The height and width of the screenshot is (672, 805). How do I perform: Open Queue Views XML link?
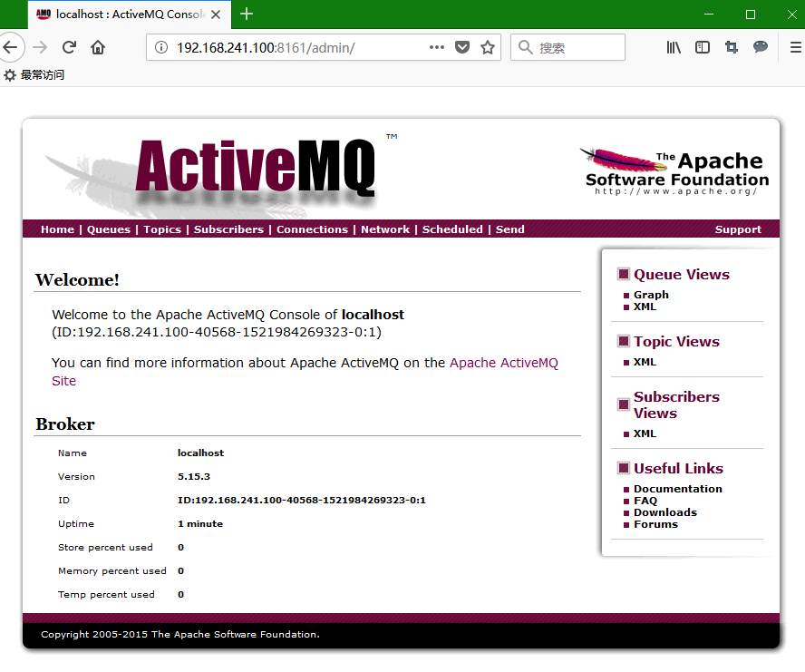click(x=645, y=307)
